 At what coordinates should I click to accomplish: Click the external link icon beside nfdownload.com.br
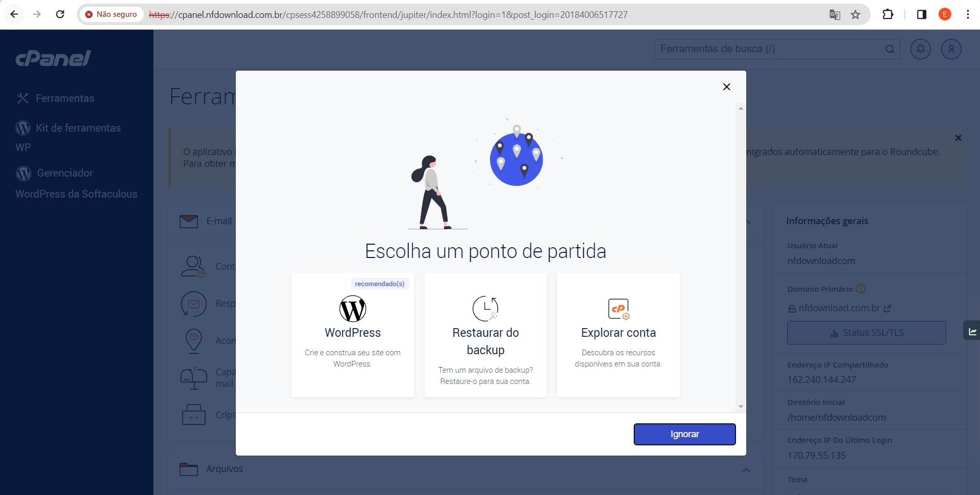click(887, 308)
